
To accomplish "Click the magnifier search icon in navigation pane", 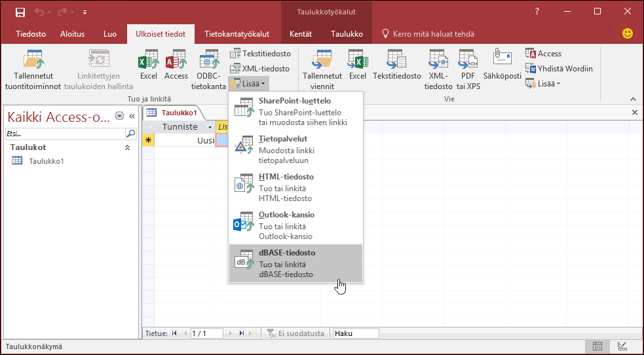I will click(x=130, y=134).
